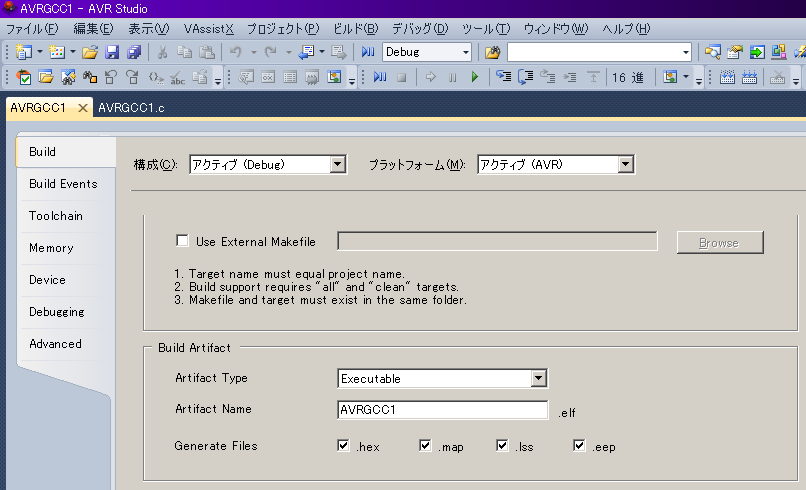
Task: Click the green Continue play icon
Action: point(474,77)
